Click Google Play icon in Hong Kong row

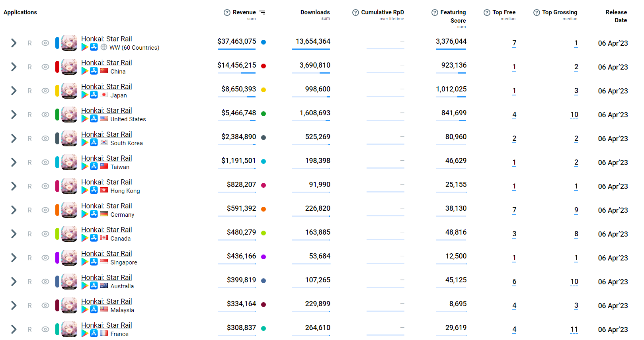pyautogui.click(x=85, y=190)
